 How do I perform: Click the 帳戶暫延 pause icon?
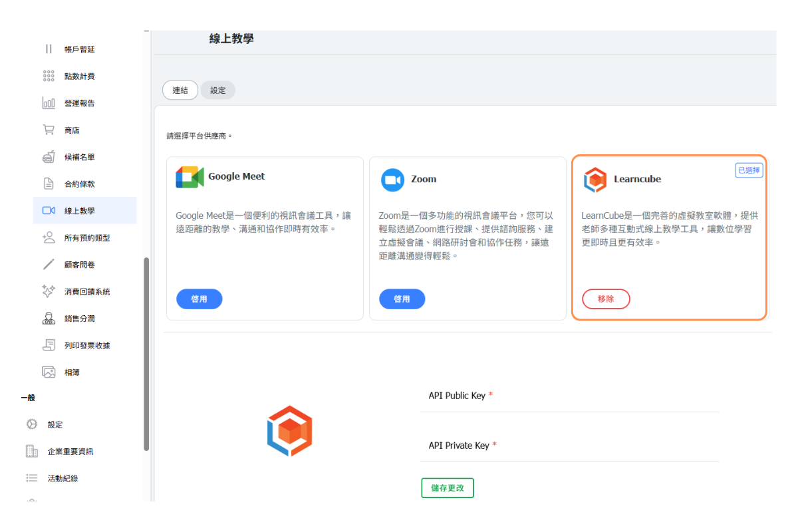tap(49, 49)
